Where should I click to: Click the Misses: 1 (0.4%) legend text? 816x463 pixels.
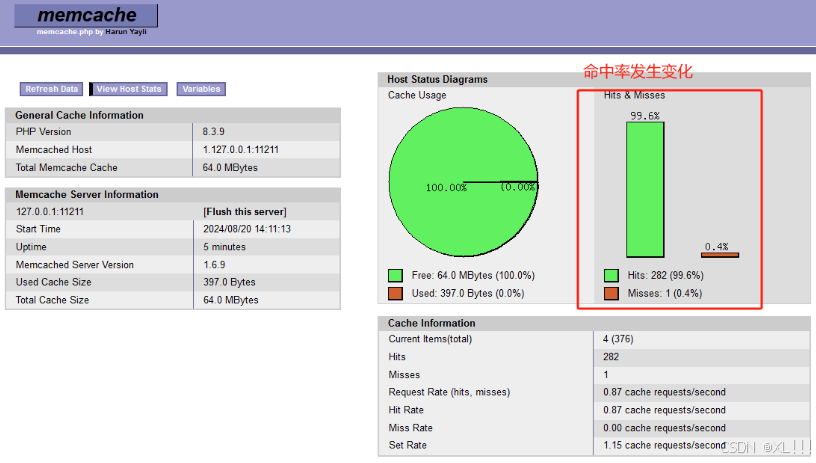(x=665, y=293)
